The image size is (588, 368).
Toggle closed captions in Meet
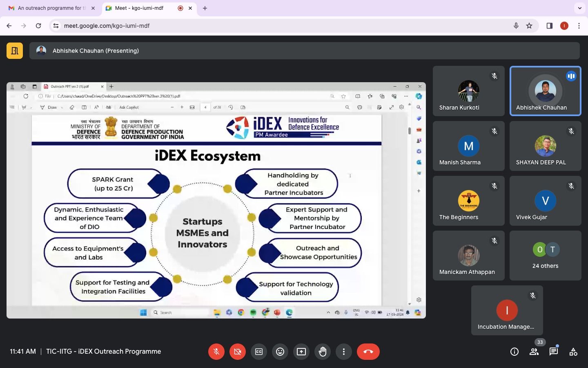tap(259, 352)
